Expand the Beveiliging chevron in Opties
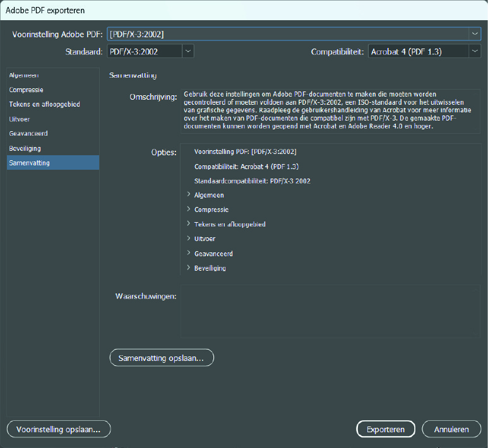 [189, 268]
